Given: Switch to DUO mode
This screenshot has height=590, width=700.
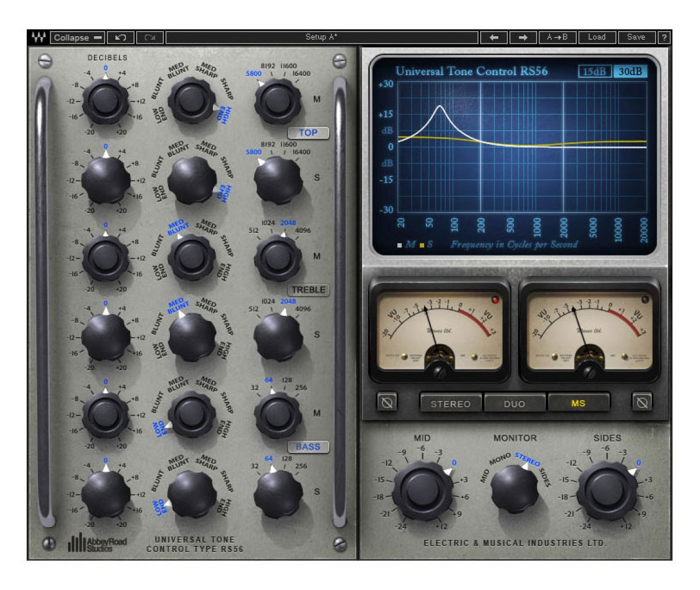Looking at the screenshot, I should point(514,403).
